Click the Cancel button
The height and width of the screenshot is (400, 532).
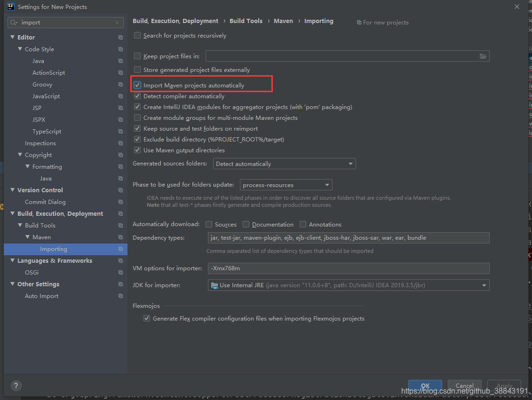pos(464,385)
